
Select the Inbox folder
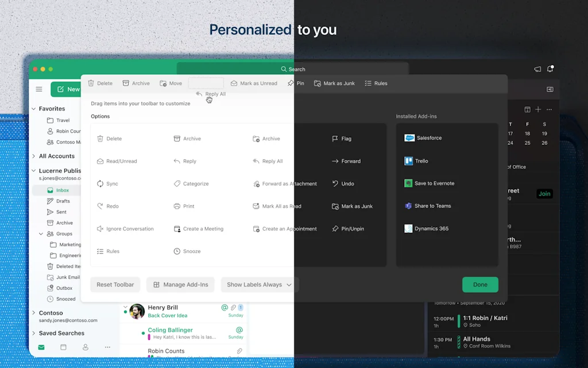(x=62, y=190)
